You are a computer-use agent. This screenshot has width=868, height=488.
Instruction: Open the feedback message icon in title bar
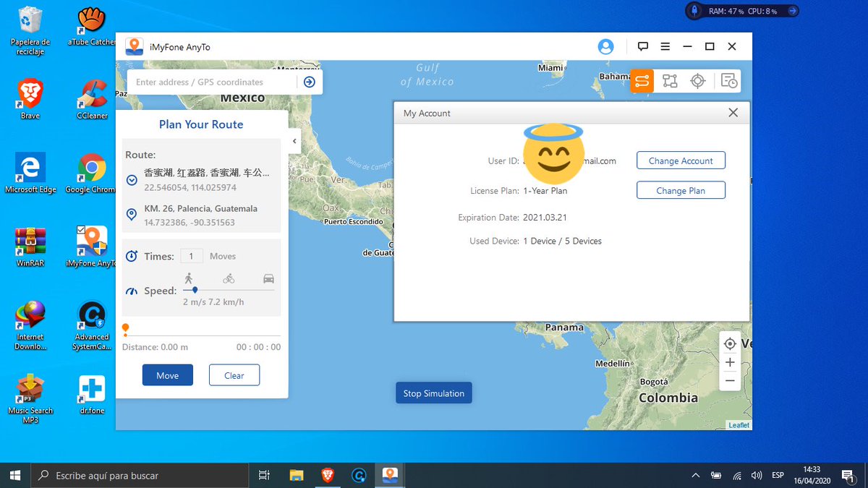[642, 46]
